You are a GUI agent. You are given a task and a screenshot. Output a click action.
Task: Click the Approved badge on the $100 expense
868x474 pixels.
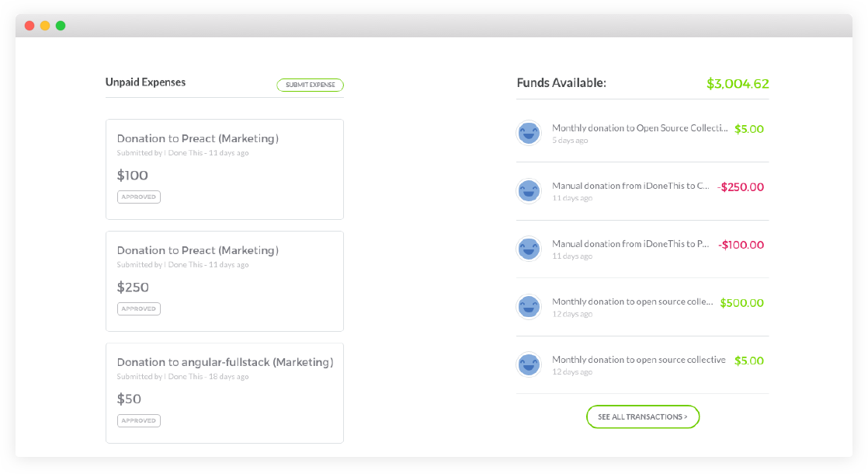[x=139, y=197]
